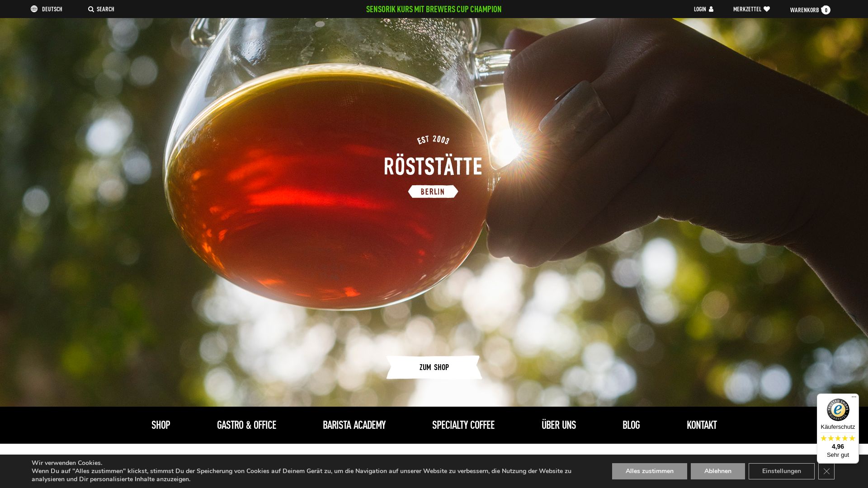Screen dimensions: 868x488
Task: Open the LOGIN link text
Action: 700,9
